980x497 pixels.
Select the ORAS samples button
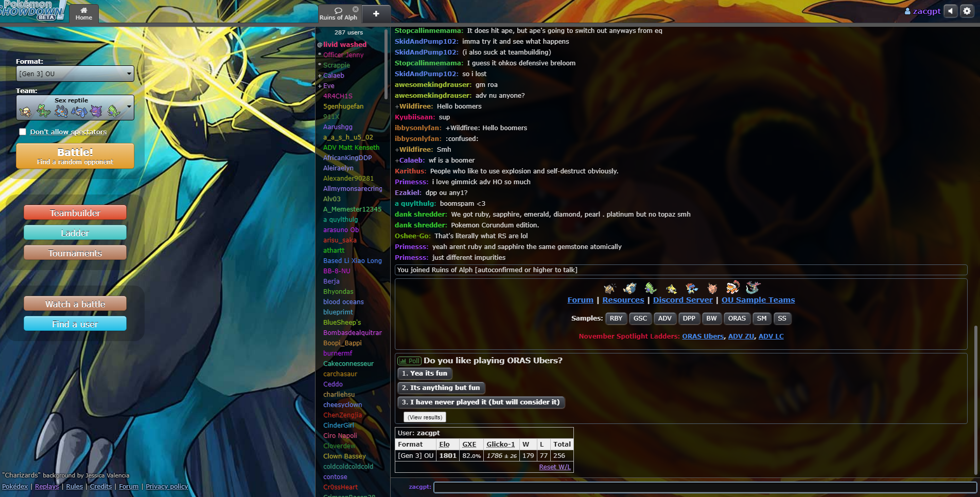tap(737, 318)
